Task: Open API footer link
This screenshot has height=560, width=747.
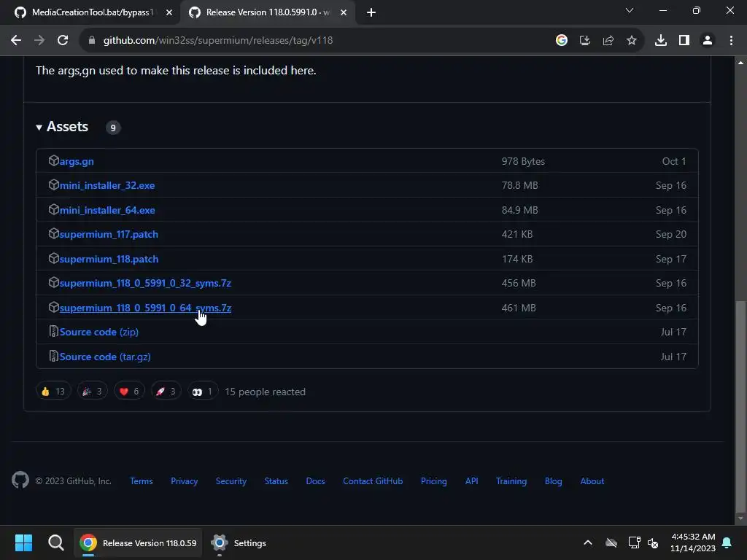Action: coord(472,481)
